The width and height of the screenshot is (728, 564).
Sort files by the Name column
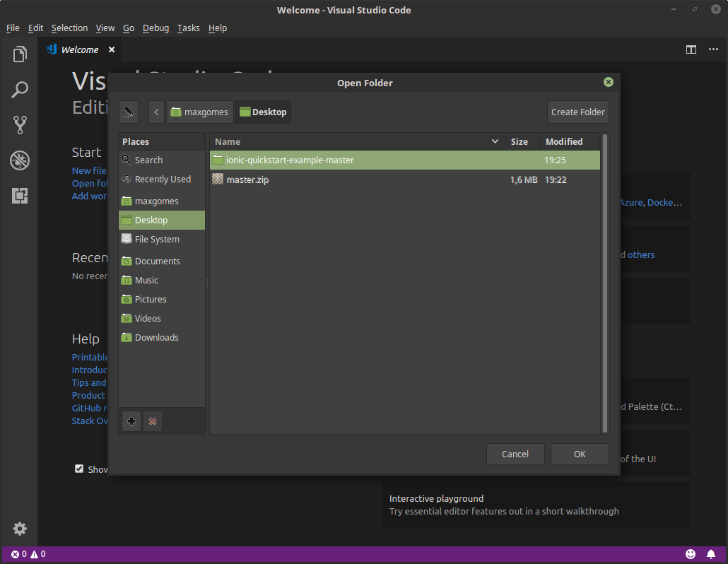(x=357, y=141)
